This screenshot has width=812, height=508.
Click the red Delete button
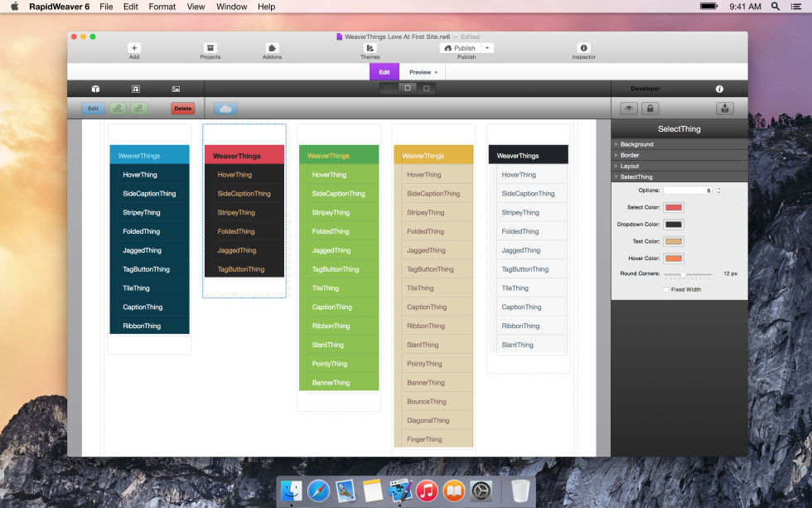pyautogui.click(x=183, y=109)
